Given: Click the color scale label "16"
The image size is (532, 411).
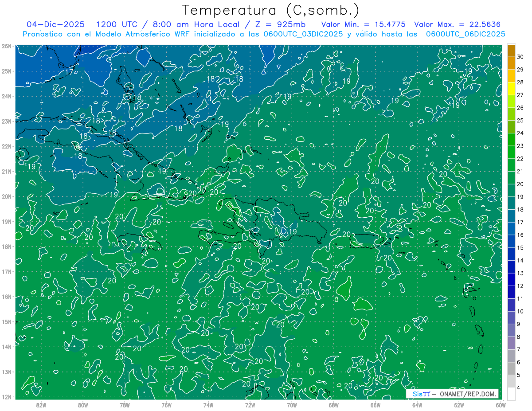Looking at the screenshot, I should point(520,235).
